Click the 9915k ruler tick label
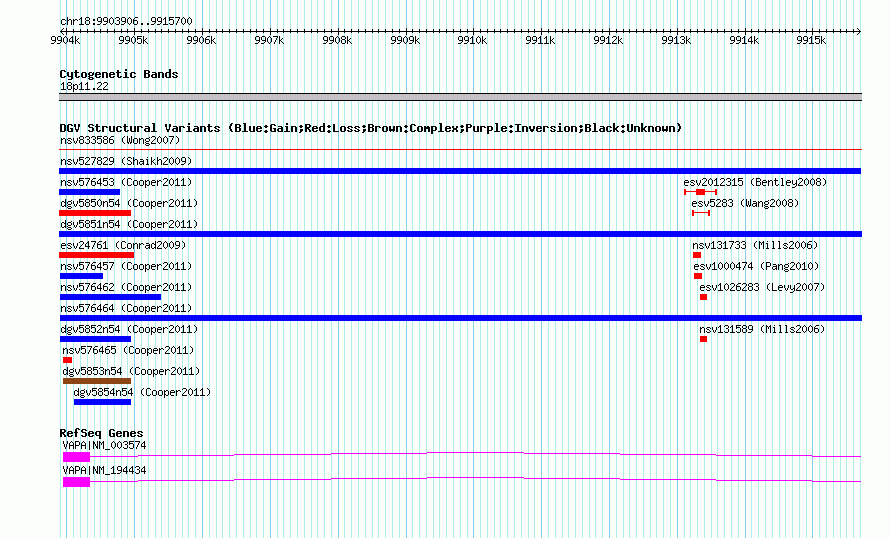 tap(811, 40)
